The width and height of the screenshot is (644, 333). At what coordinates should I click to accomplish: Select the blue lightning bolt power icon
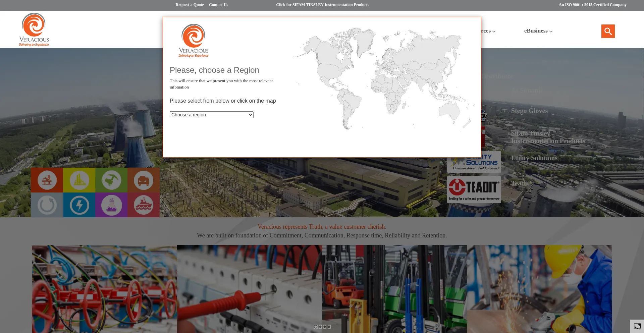(79, 205)
